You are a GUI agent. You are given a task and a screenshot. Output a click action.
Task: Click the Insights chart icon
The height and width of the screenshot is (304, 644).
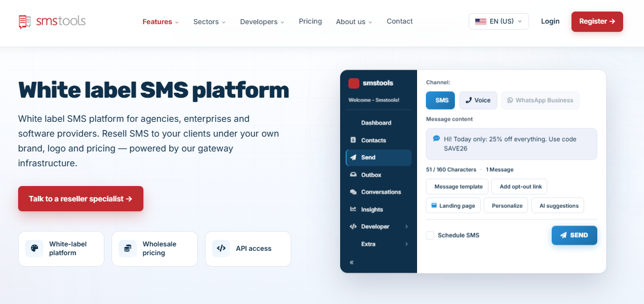coord(353,209)
